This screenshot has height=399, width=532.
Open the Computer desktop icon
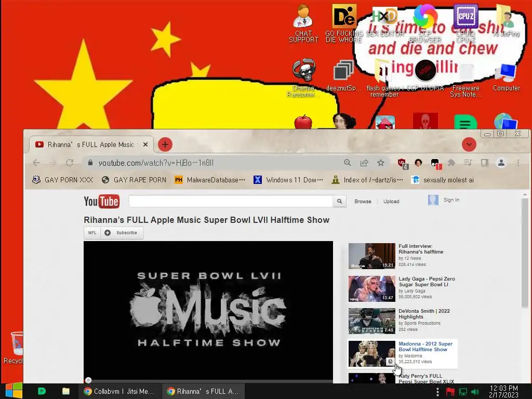click(506, 77)
